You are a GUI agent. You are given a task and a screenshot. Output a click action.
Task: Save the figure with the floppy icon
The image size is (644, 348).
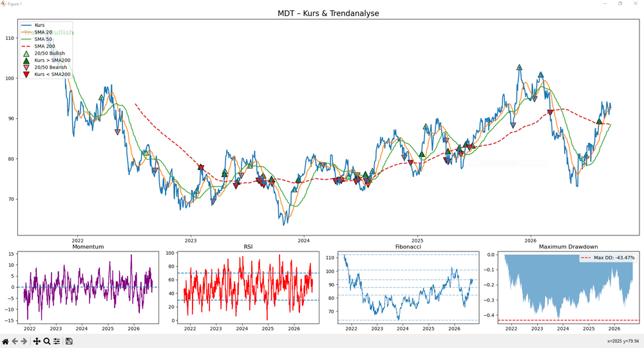coord(69,342)
